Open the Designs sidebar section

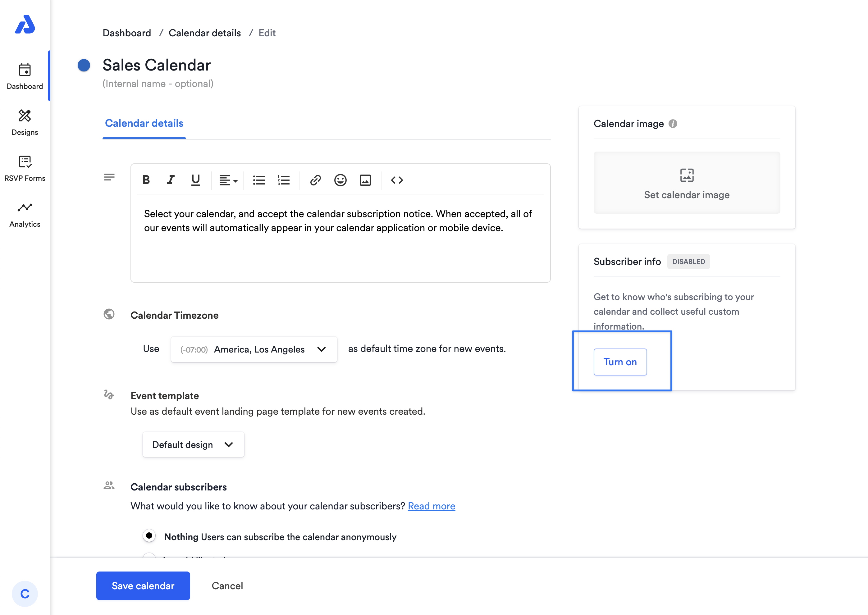(x=25, y=122)
